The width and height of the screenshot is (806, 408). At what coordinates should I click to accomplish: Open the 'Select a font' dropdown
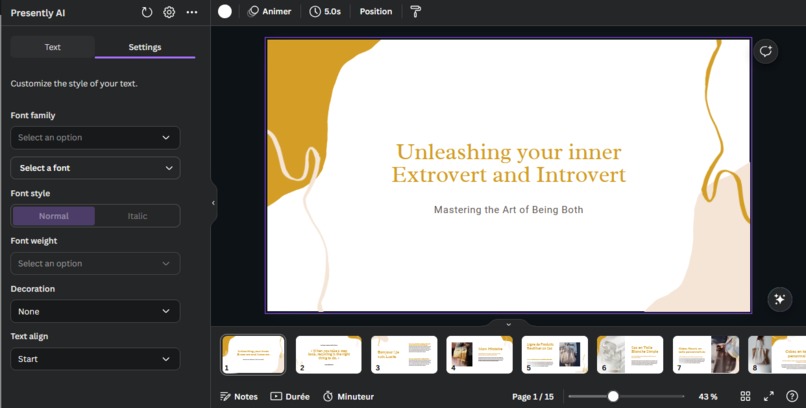click(x=95, y=168)
